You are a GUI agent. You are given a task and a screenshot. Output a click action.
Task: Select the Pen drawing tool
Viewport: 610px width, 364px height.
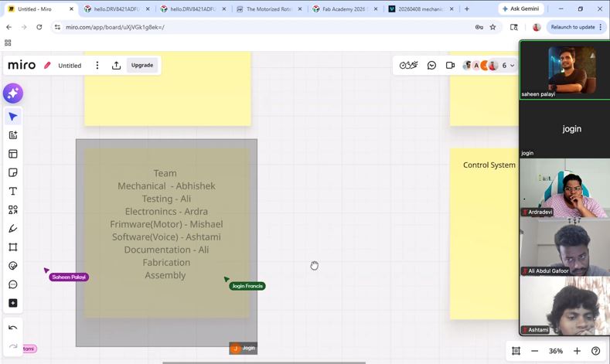click(x=13, y=228)
